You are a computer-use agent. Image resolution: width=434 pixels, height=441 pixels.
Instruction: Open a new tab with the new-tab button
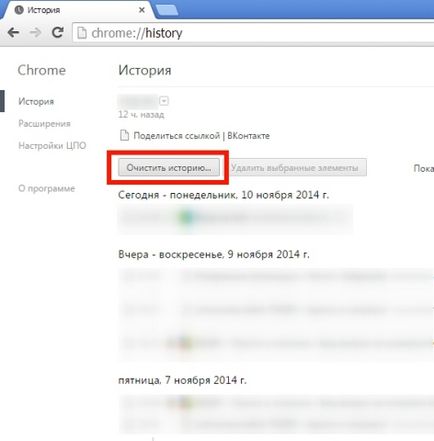(167, 10)
